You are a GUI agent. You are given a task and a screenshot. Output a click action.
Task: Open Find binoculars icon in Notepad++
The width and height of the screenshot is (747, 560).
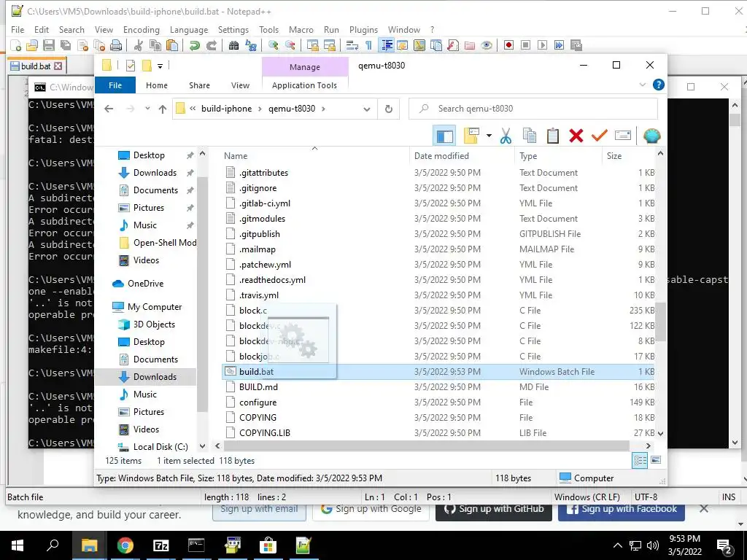coord(233,45)
